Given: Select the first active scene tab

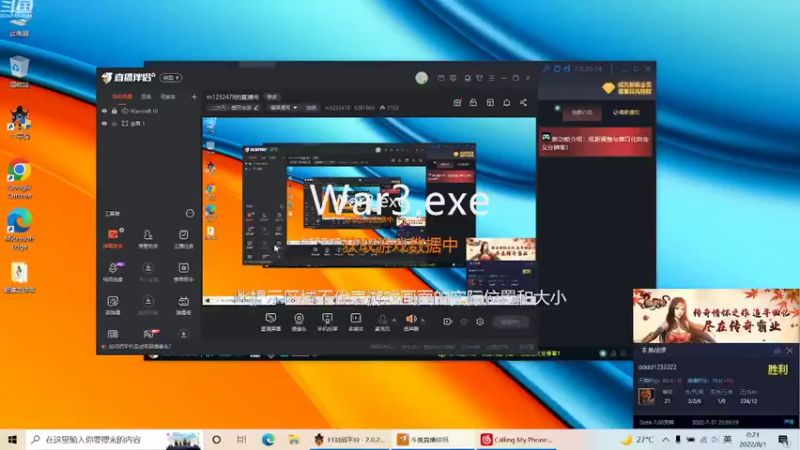Looking at the screenshot, I should point(122,96).
